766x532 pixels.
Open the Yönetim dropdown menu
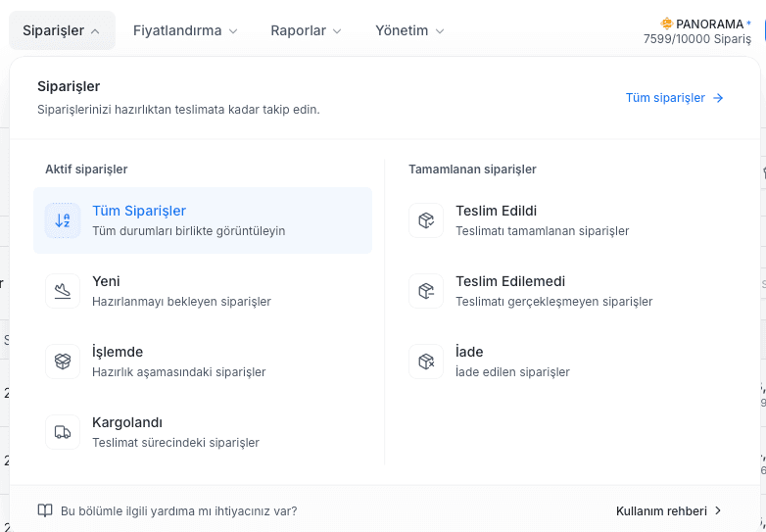[409, 30]
